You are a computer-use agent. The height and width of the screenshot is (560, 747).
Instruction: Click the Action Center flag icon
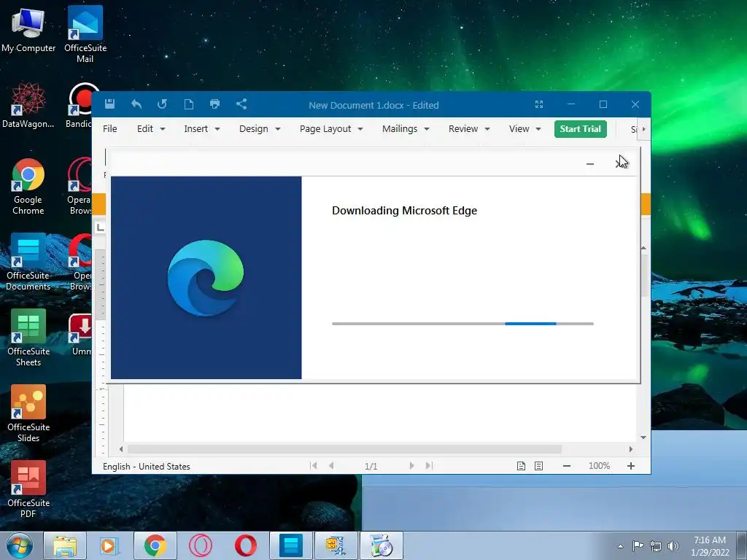638,546
